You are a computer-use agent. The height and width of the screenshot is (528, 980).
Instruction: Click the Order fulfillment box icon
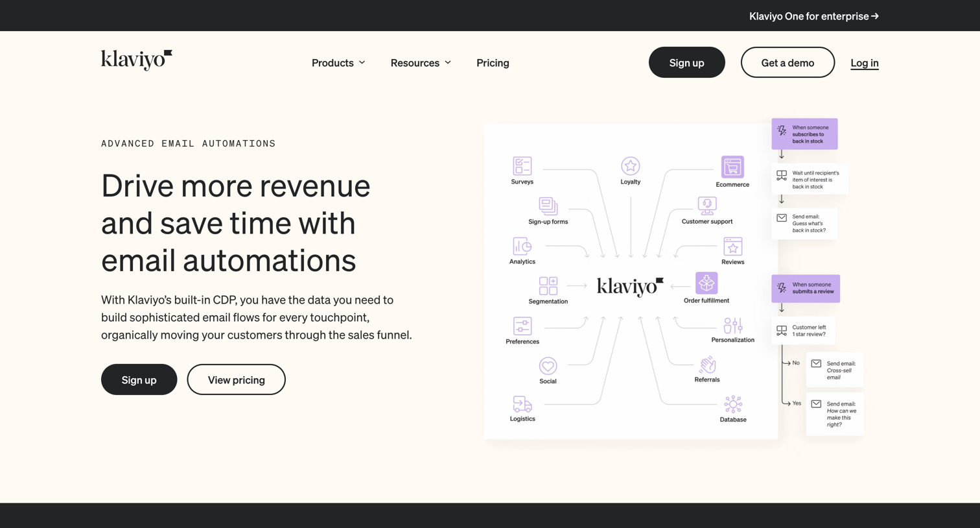tap(706, 283)
